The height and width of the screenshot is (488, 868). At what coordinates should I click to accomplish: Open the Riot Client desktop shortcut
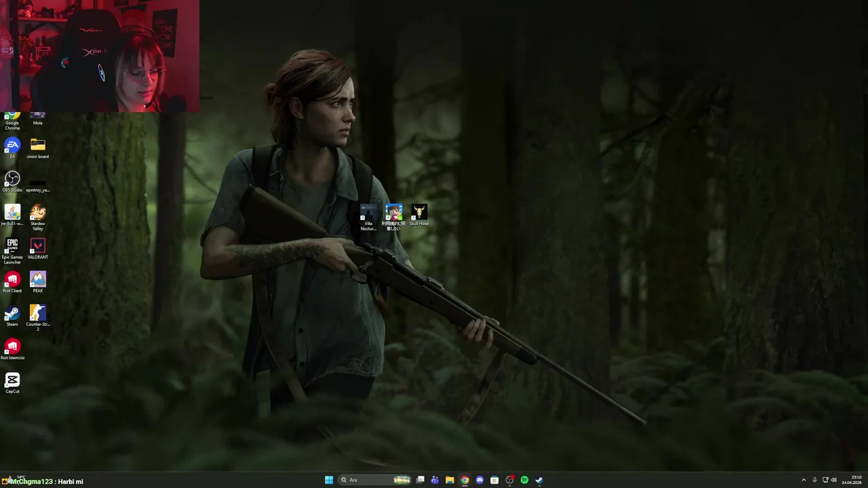coord(12,282)
